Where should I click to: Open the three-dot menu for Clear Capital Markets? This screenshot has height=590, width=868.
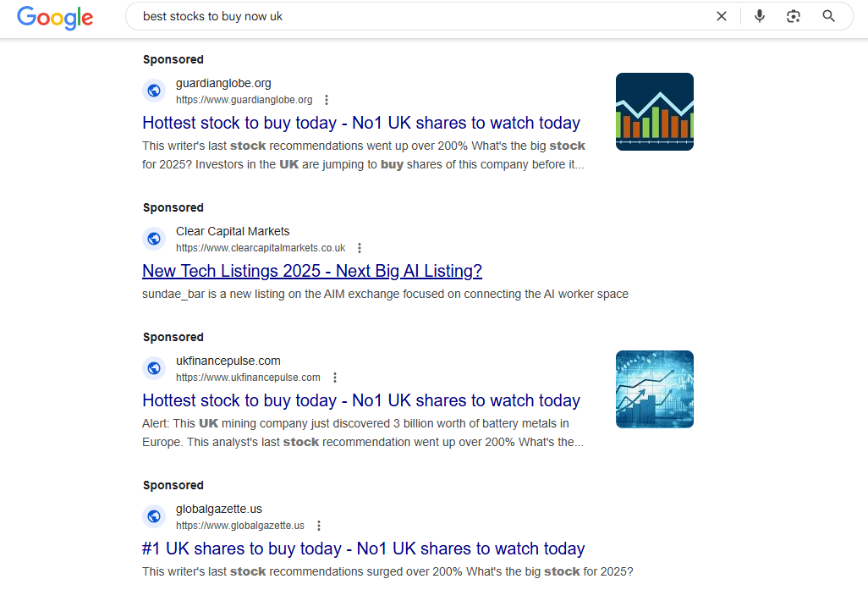pyautogui.click(x=360, y=247)
